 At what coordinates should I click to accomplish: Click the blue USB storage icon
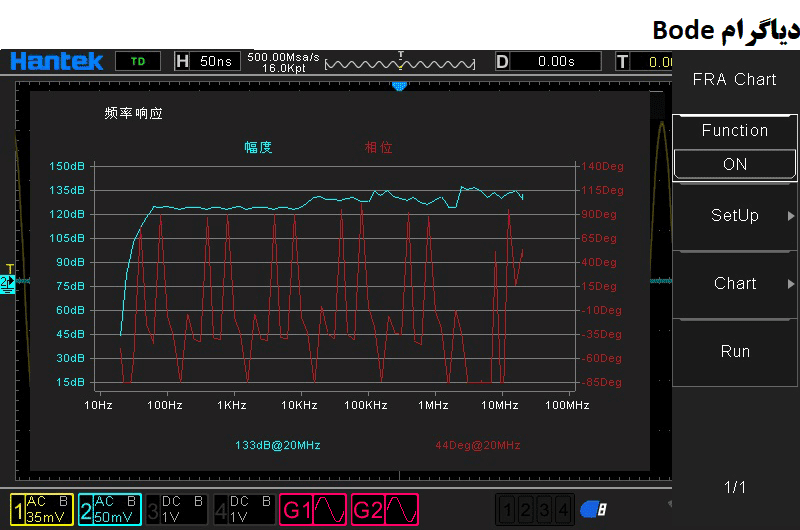(x=593, y=509)
